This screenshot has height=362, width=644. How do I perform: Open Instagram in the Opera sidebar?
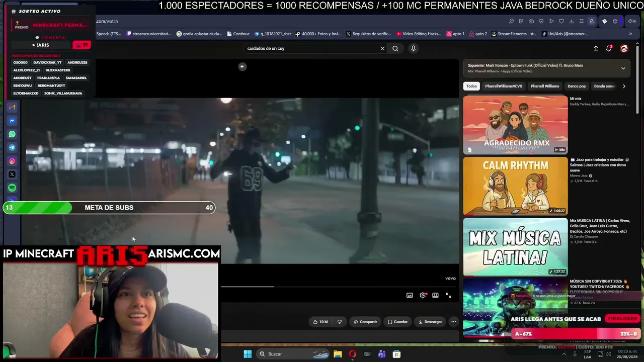coord(12,161)
